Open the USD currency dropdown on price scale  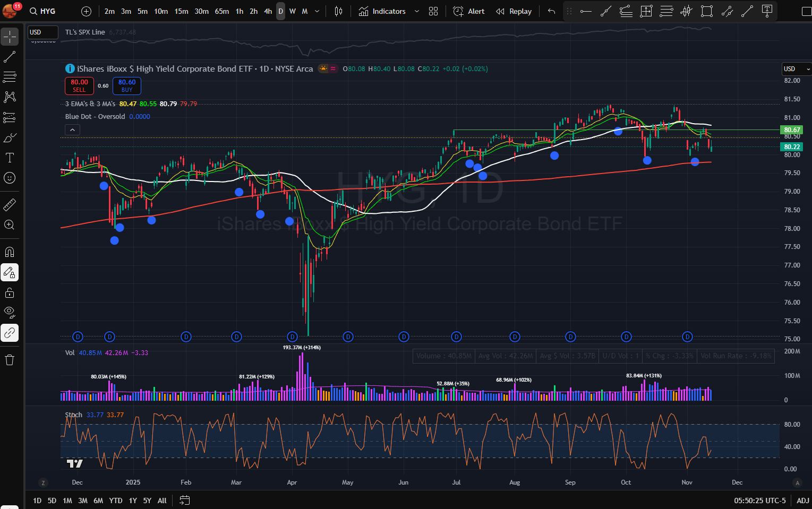pyautogui.click(x=797, y=69)
